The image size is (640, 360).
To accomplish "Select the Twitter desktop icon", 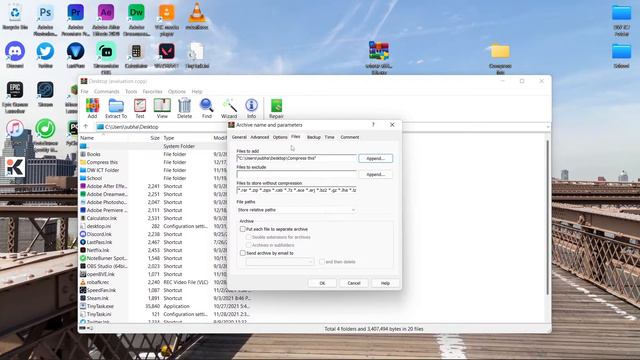I will pyautogui.click(x=45, y=55).
